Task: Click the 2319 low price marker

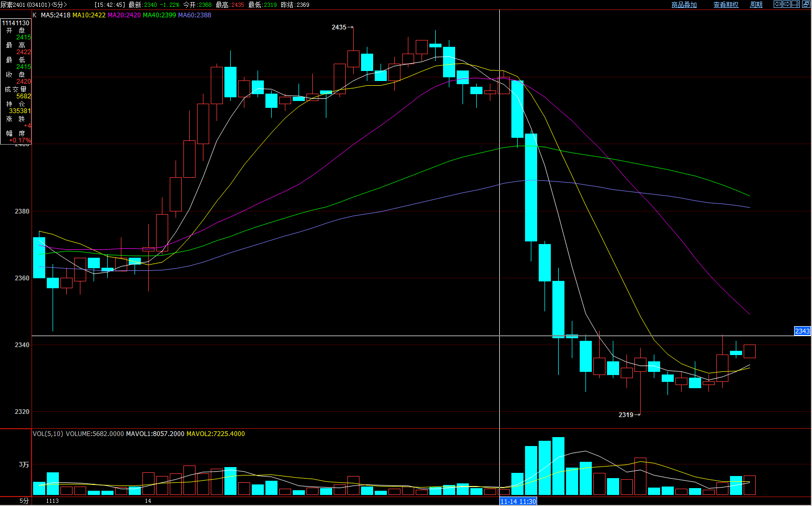Action: pyautogui.click(x=626, y=415)
